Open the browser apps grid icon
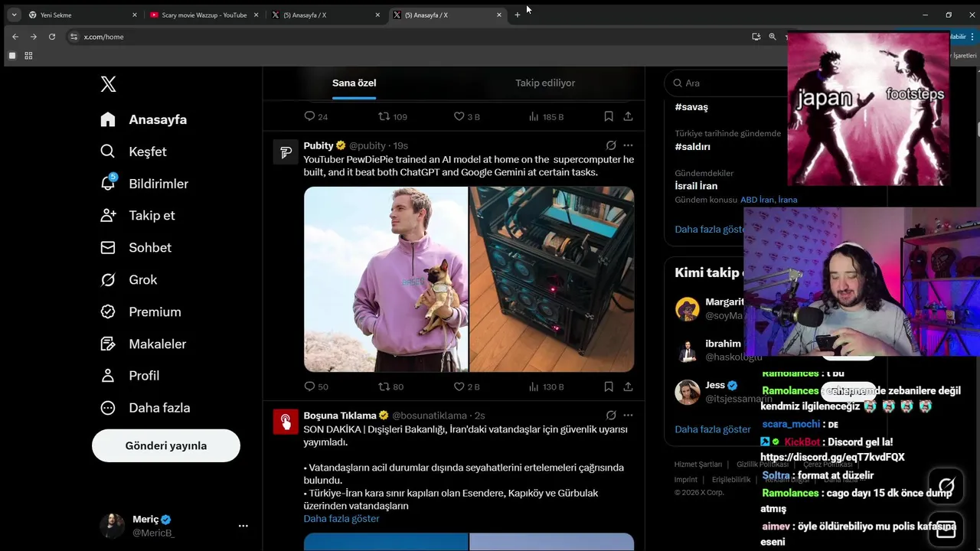The image size is (980, 551). pos(28,56)
